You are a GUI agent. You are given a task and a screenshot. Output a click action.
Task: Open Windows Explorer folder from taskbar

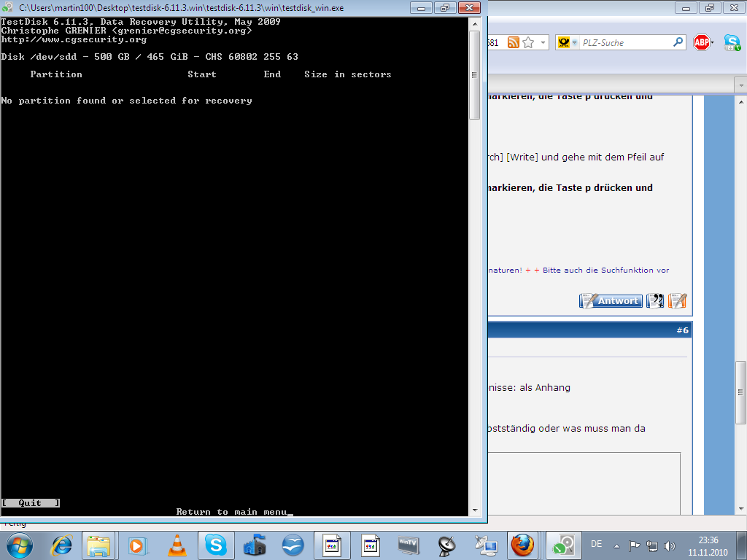click(98, 545)
